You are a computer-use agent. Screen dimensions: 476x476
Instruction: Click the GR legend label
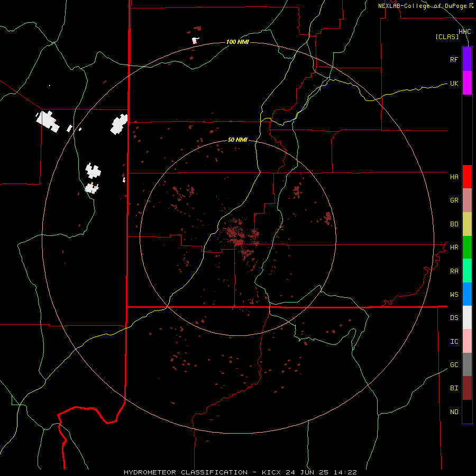coord(454,200)
